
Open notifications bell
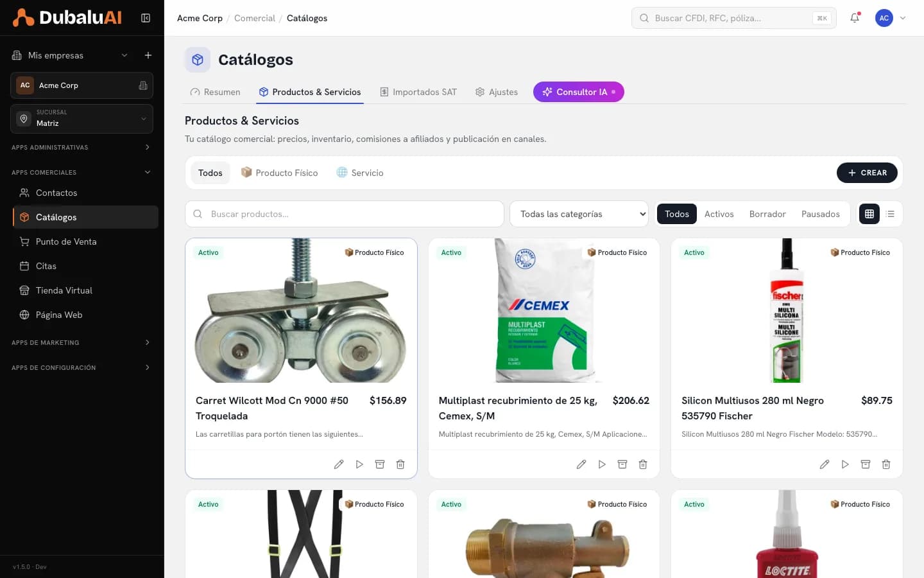click(855, 18)
